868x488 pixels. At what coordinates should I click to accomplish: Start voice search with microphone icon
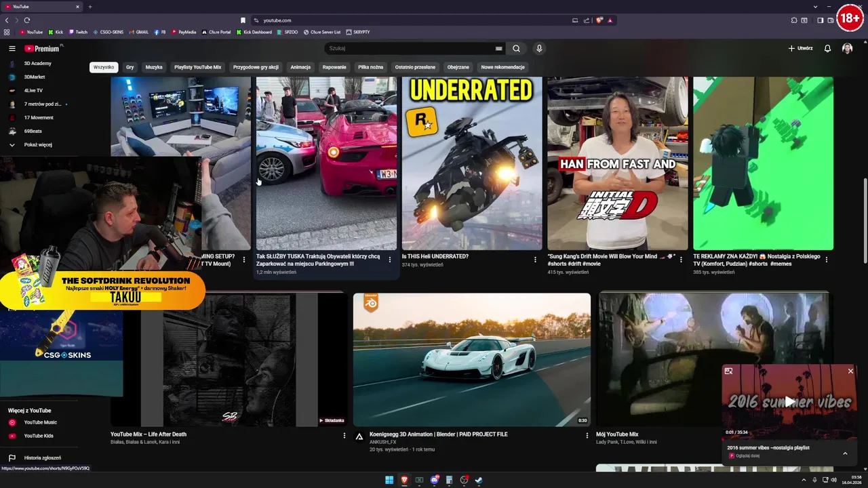tap(539, 49)
